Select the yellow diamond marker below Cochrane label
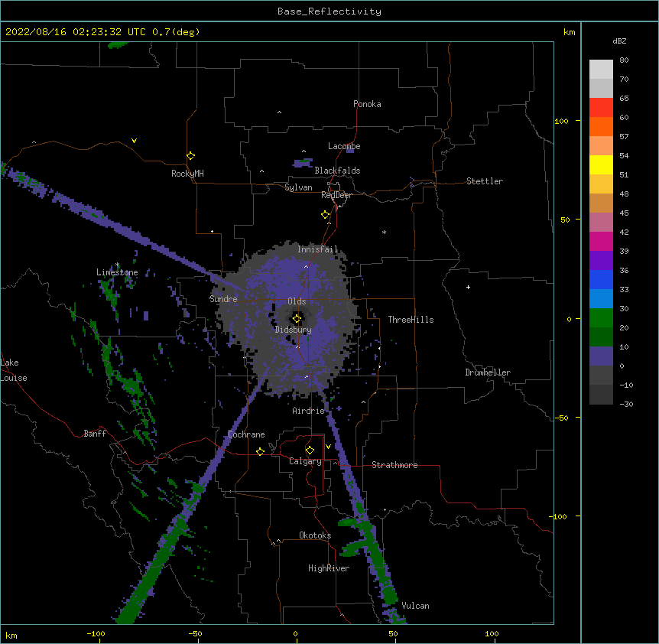 point(260,451)
